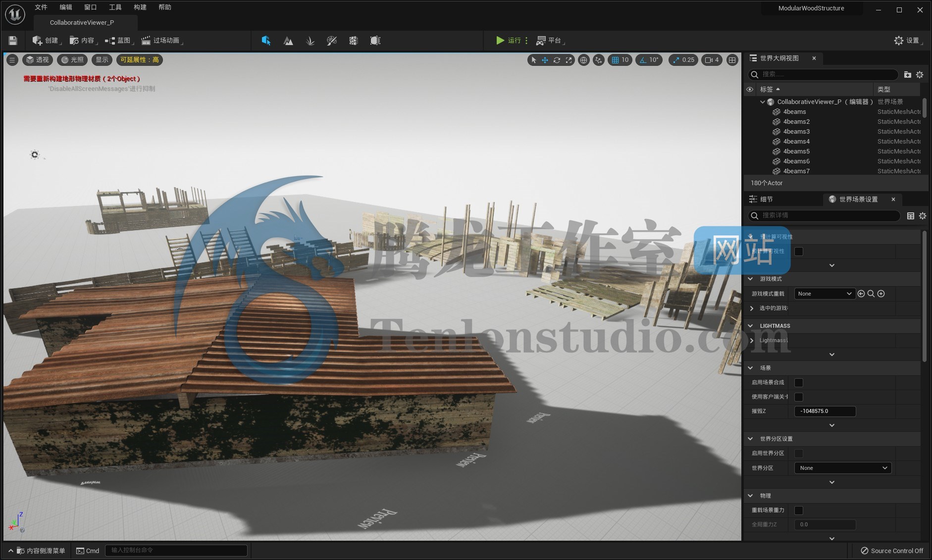Click Unreal Engine logo icon
This screenshot has width=932, height=560.
(x=15, y=14)
